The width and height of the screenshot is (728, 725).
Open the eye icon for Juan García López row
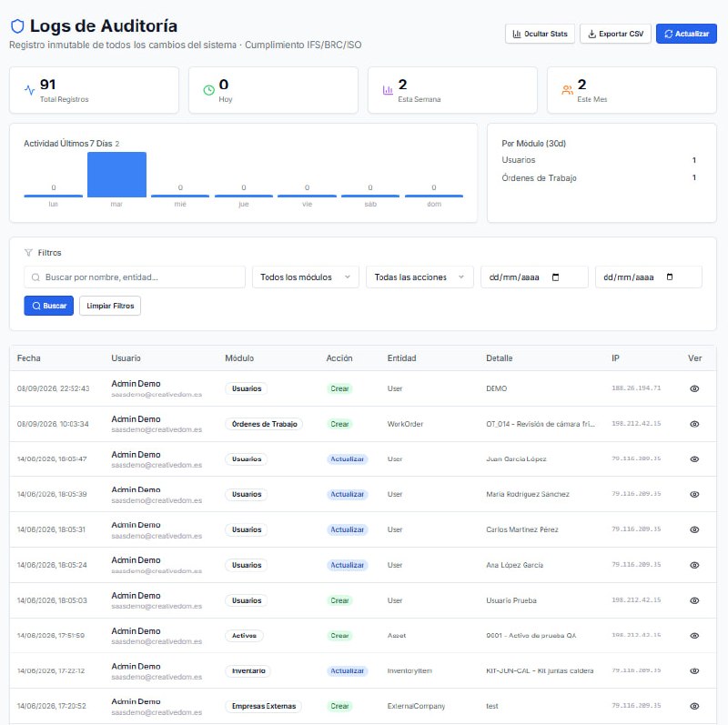tap(694, 459)
